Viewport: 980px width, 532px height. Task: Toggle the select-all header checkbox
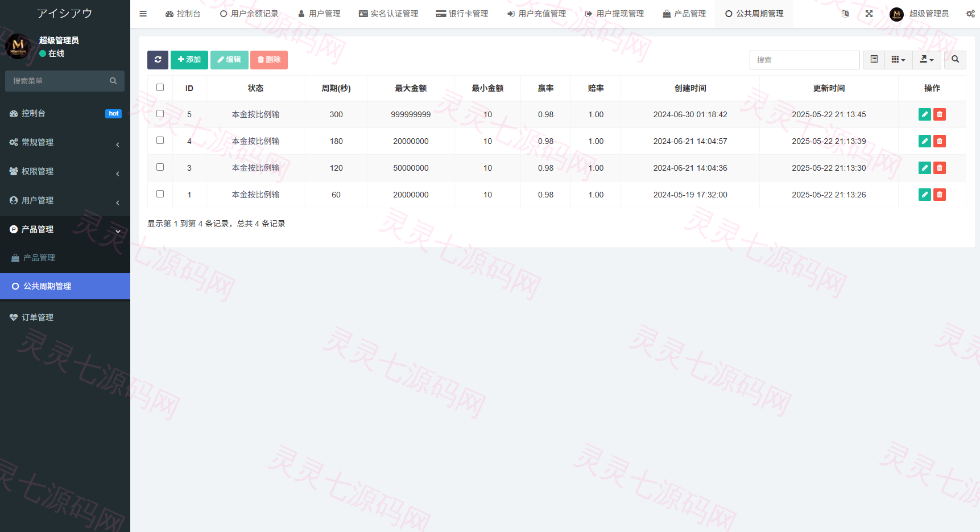[x=160, y=88]
